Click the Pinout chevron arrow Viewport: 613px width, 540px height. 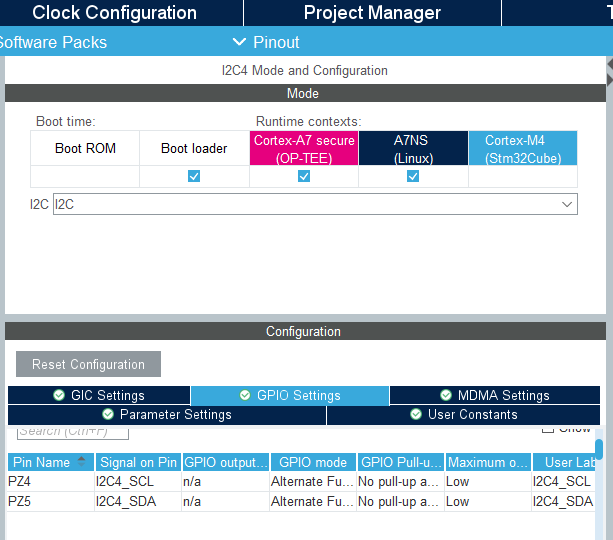[239, 41]
